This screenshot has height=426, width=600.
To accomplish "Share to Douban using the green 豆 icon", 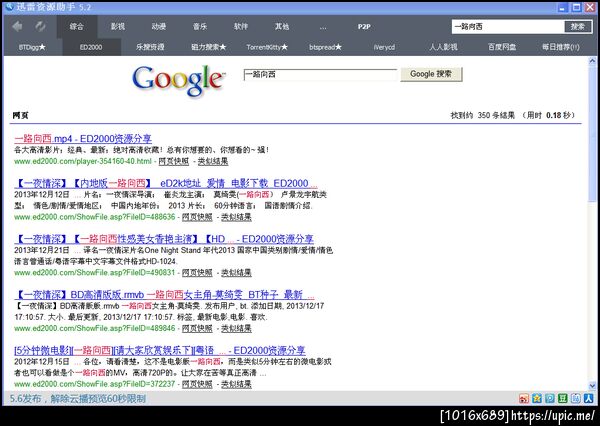I will point(563,398).
